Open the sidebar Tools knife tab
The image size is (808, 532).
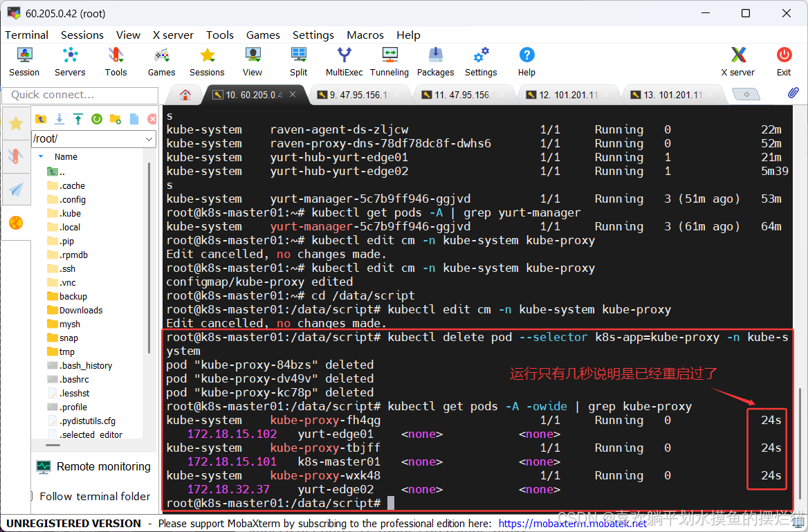pos(16,156)
